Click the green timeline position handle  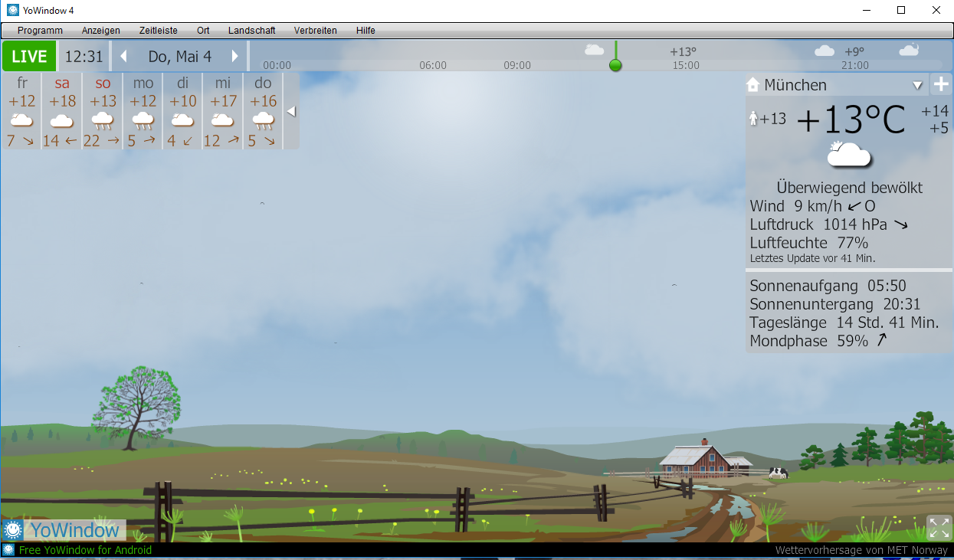coord(615,65)
